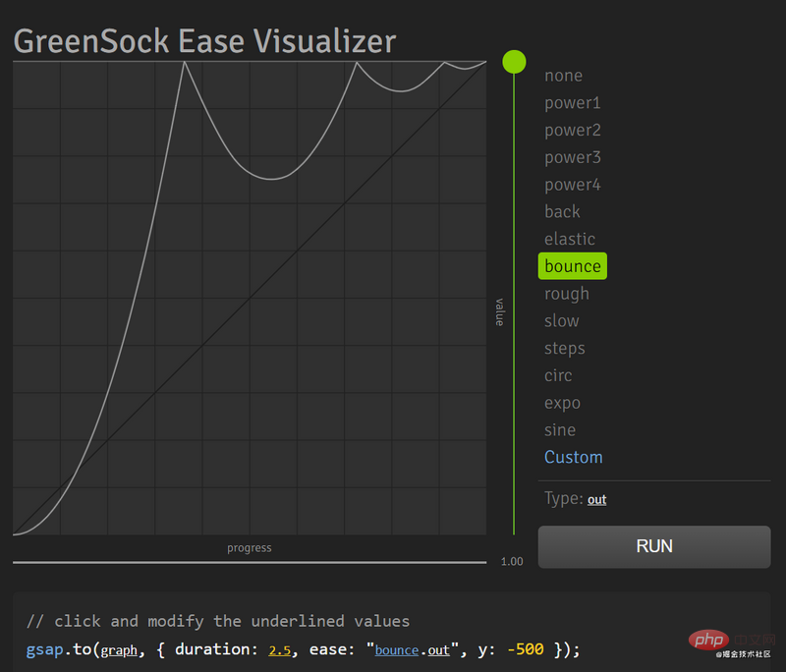Select the rough ease
The image size is (786, 672).
[x=567, y=294]
